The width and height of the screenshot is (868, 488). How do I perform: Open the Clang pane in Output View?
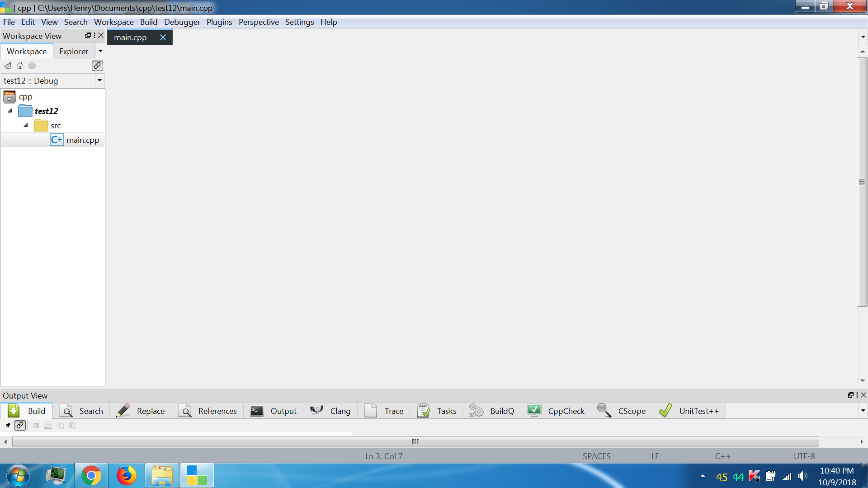click(x=330, y=411)
